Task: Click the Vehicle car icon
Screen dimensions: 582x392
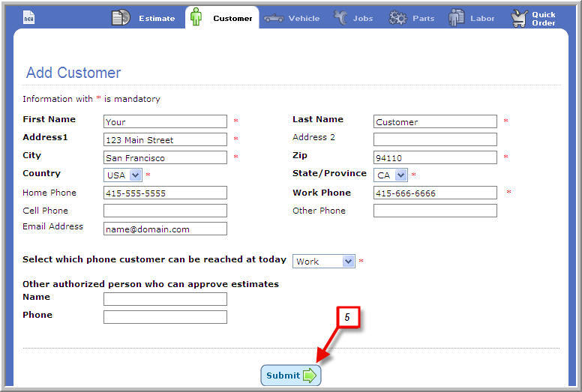Action: pyautogui.click(x=274, y=18)
